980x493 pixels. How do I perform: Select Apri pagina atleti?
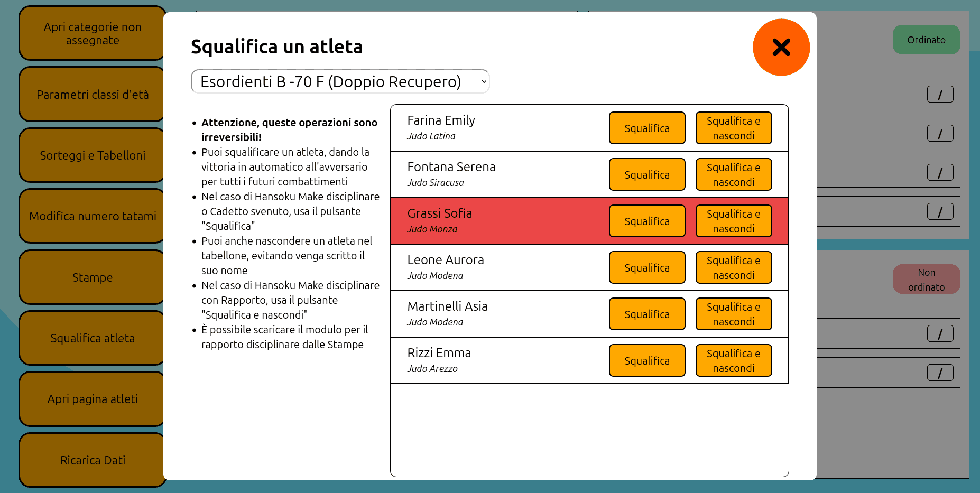click(92, 399)
